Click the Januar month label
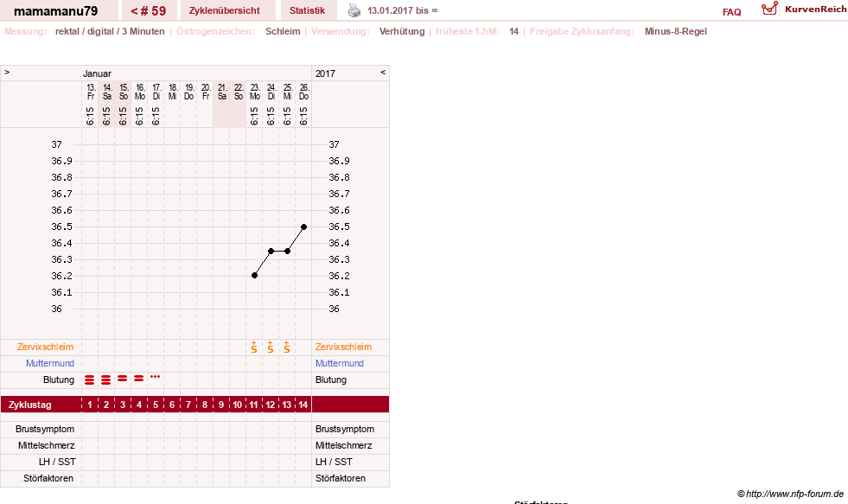 tap(97, 73)
